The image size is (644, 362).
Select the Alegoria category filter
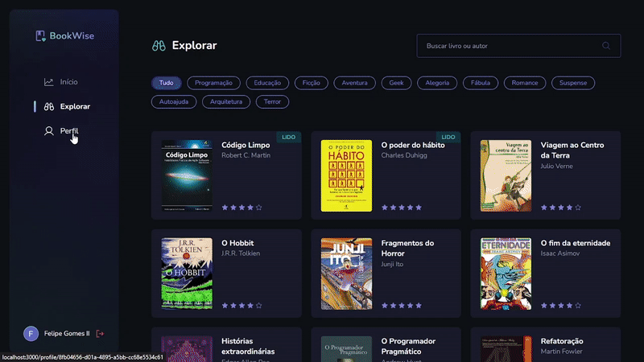coord(437,83)
